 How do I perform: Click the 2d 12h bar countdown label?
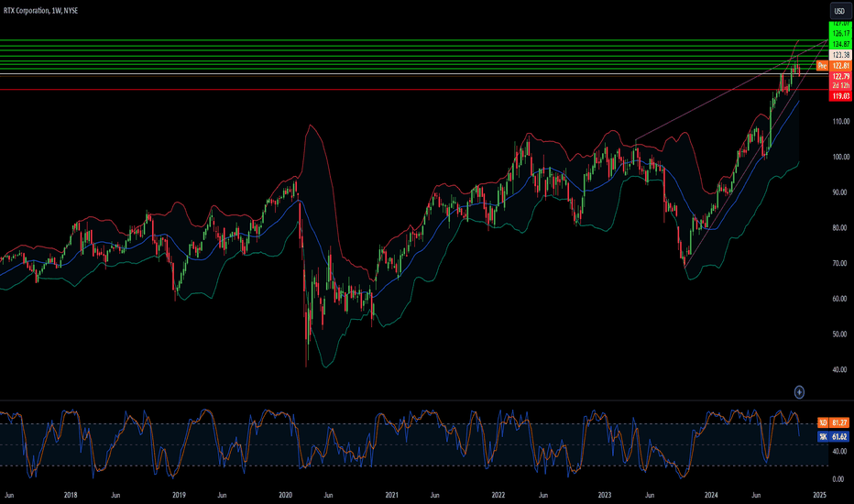(840, 85)
